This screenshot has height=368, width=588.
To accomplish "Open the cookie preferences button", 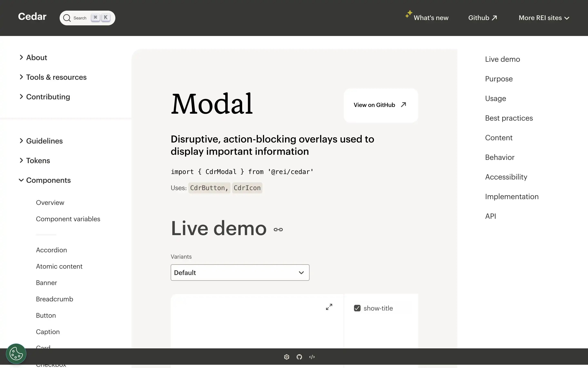I will pyautogui.click(x=16, y=354).
